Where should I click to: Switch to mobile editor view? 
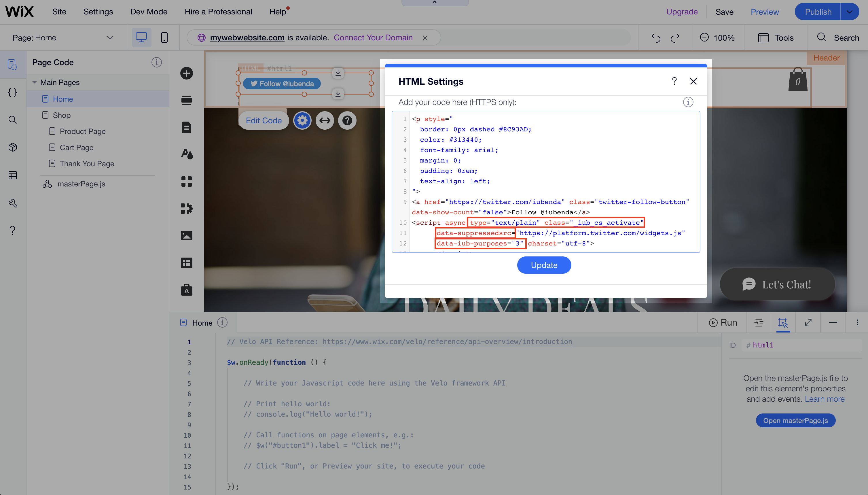(164, 37)
